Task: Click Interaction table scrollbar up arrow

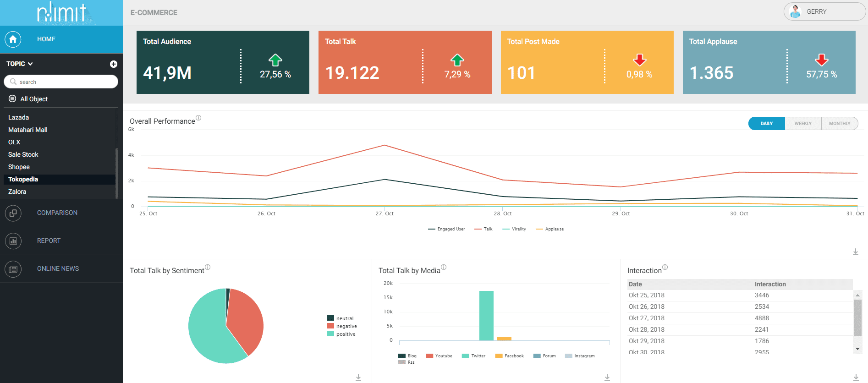Action: 857,295
